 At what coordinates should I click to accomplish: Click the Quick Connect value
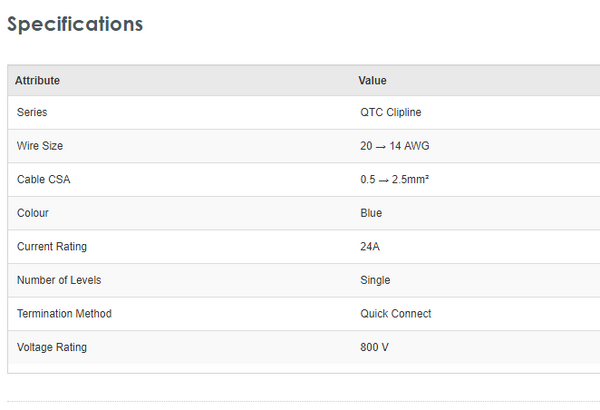tap(396, 314)
